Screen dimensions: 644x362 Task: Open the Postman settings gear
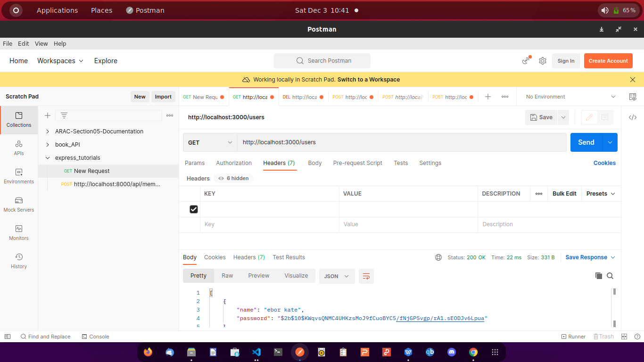coord(542,60)
